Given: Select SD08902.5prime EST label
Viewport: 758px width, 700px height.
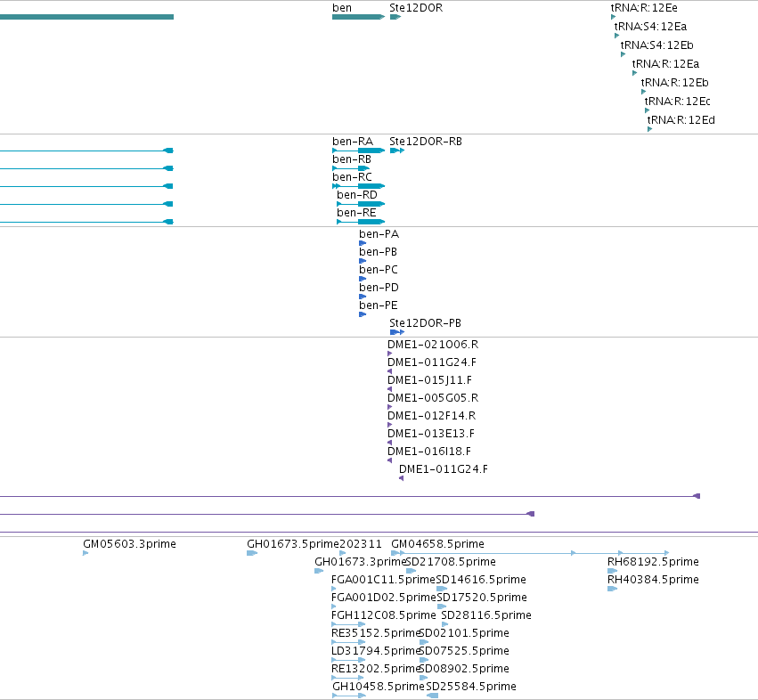Looking at the screenshot, I should point(465,669).
